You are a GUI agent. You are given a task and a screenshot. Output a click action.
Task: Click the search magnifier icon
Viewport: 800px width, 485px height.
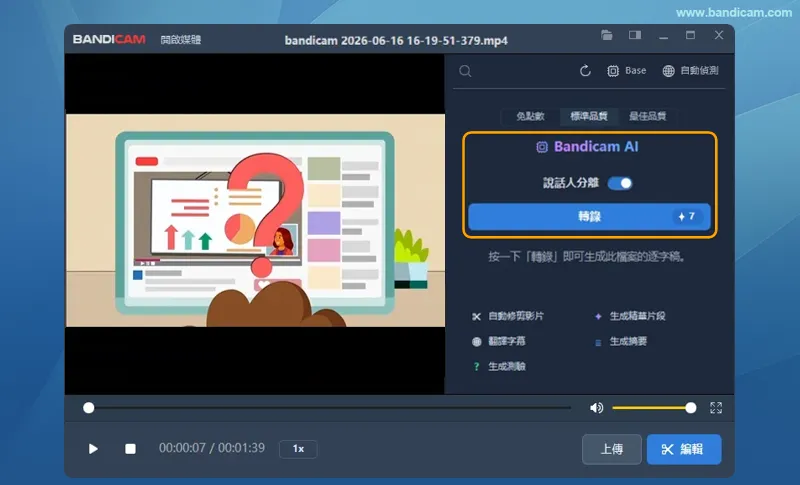click(465, 71)
